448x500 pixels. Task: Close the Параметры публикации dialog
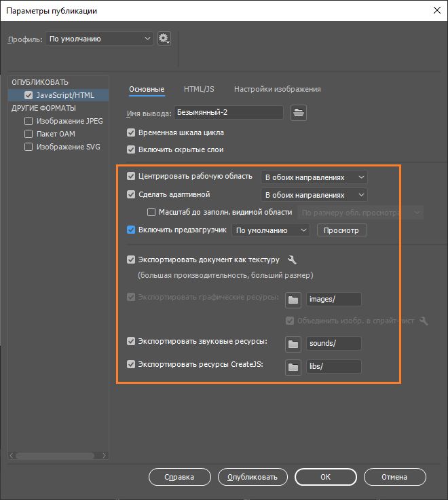coord(437,10)
